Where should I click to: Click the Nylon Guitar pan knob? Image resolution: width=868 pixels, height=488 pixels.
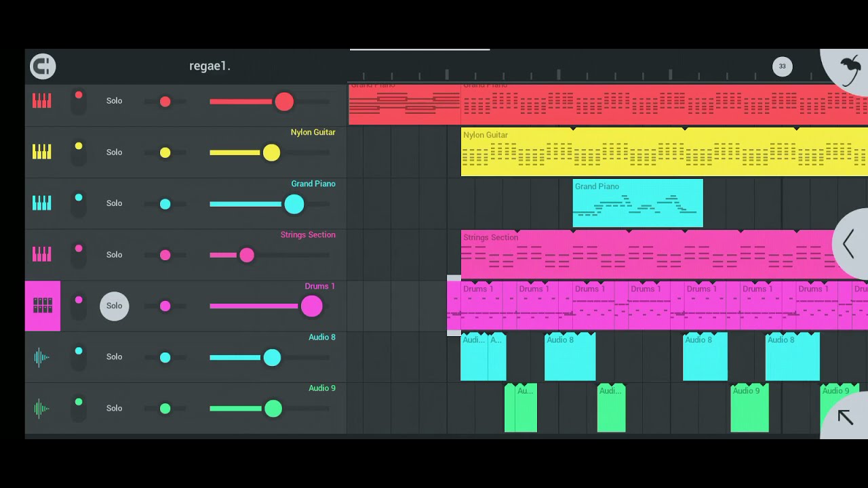[165, 152]
